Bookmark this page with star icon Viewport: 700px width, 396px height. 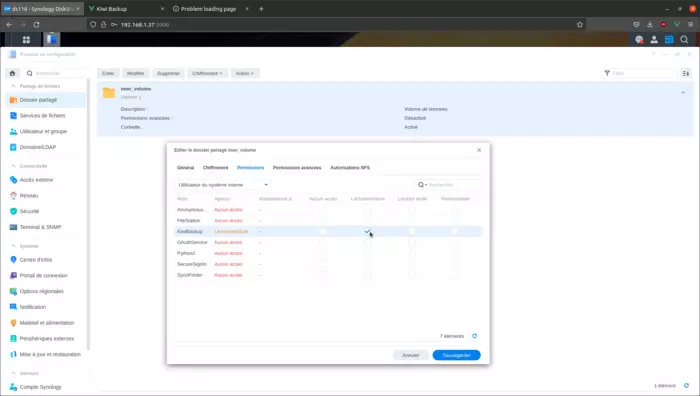tap(579, 25)
